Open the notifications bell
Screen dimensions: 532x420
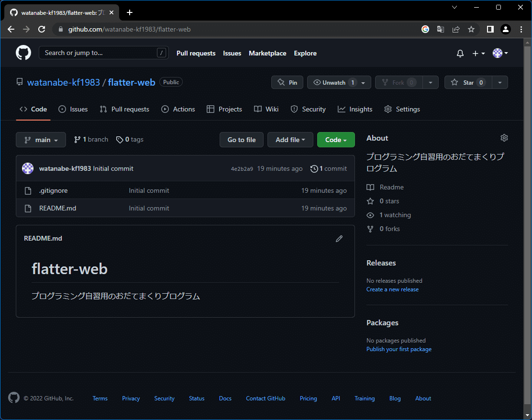tap(460, 53)
